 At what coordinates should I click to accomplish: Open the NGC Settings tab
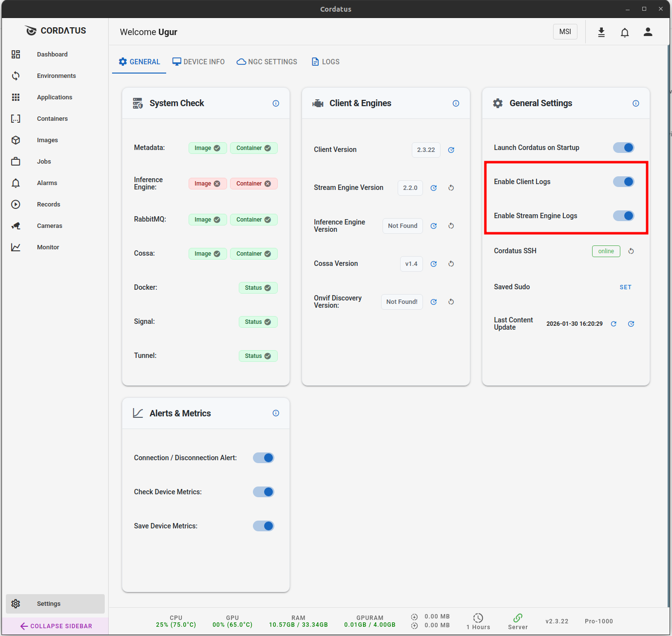pyautogui.click(x=267, y=62)
